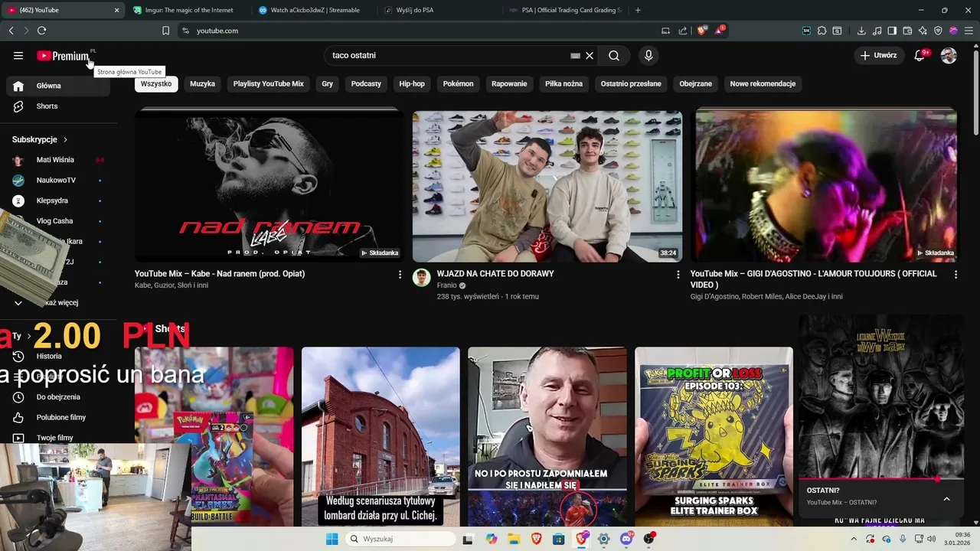
Task: Open options for Kabe - Nad ranem mix
Action: [400, 274]
